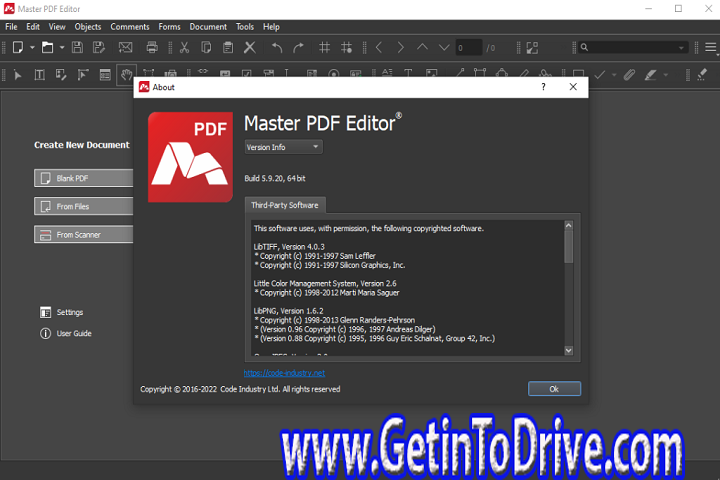Select the Highlight Text marker tool

point(651,75)
